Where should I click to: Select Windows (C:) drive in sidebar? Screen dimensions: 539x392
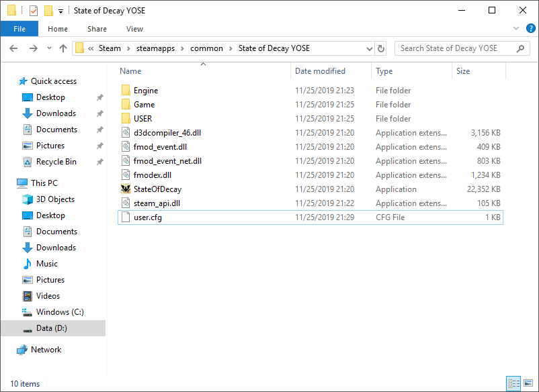pyautogui.click(x=60, y=312)
